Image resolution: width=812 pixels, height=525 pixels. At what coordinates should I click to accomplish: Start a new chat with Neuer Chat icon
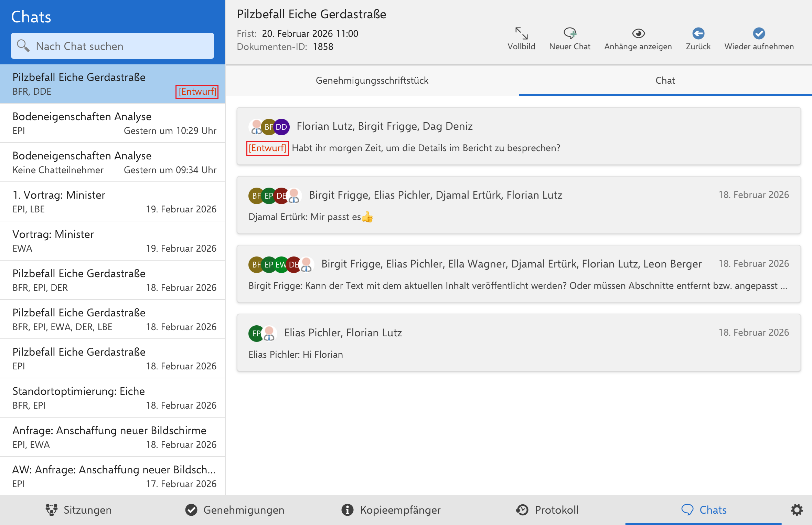click(570, 33)
